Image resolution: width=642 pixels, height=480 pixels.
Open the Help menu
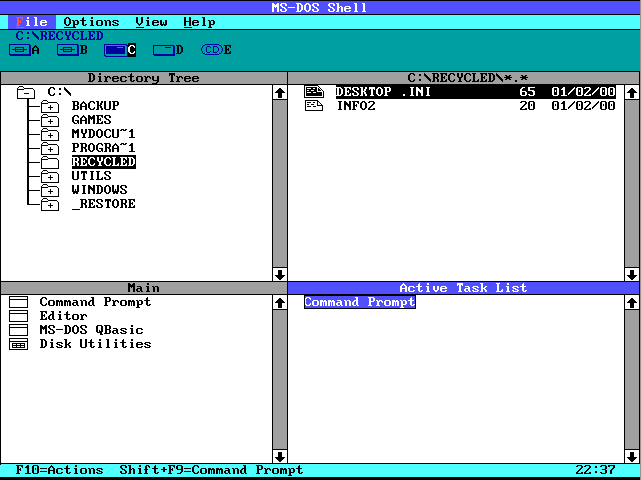click(199, 22)
